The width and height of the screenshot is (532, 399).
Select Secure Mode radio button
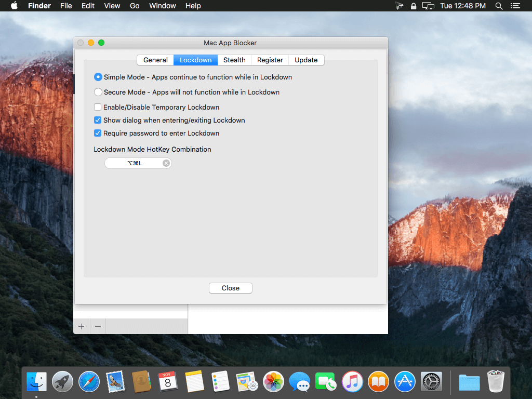coord(98,92)
